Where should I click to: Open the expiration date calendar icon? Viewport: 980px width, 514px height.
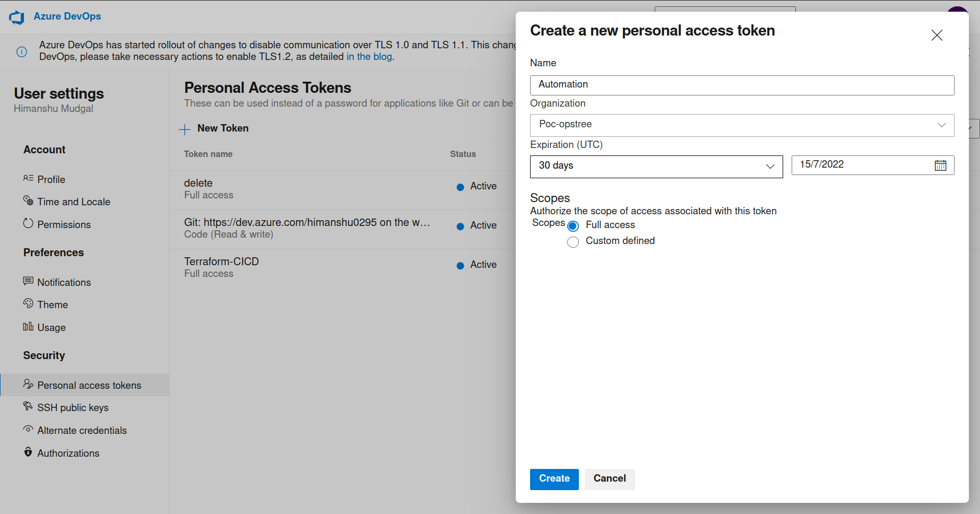[x=941, y=165]
